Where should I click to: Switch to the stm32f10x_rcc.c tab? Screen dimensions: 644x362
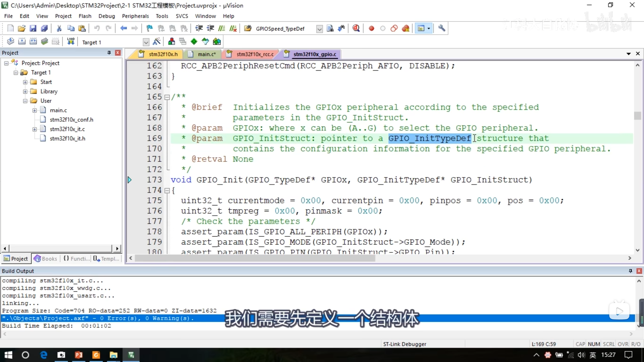click(x=255, y=54)
